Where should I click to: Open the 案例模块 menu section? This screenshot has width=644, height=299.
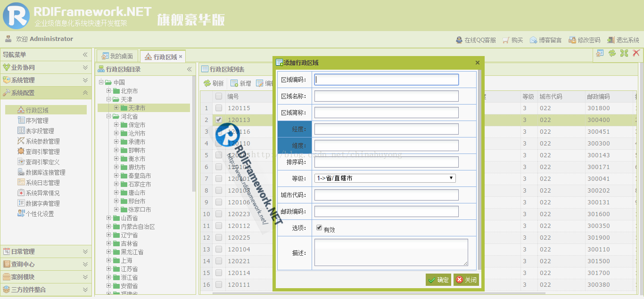[46, 277]
